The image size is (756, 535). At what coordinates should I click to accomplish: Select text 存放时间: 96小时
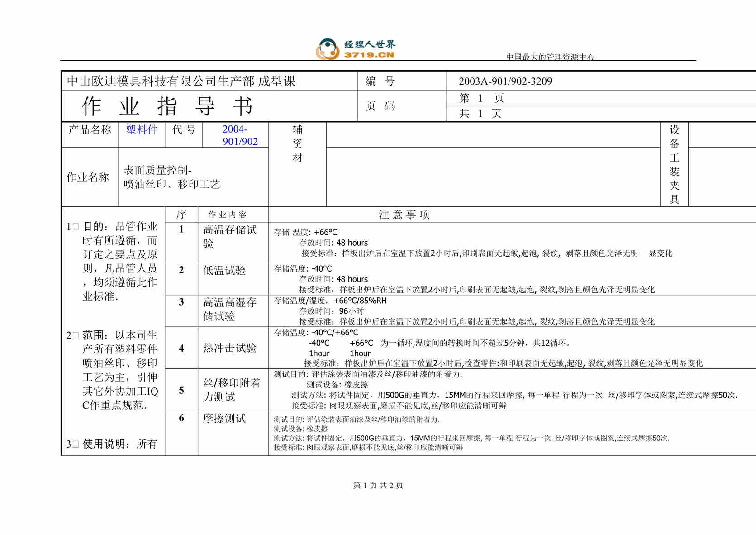coord(331,311)
